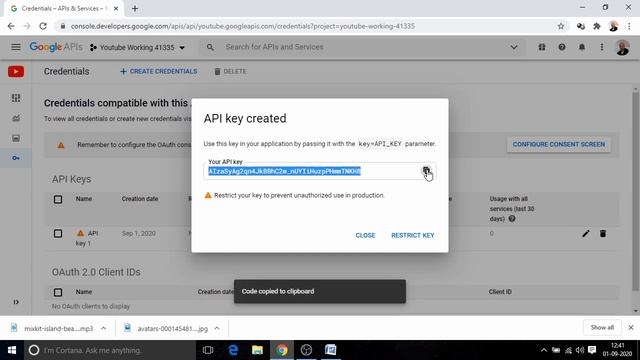
Task: Open the API key 1 name link
Action: [87, 238]
